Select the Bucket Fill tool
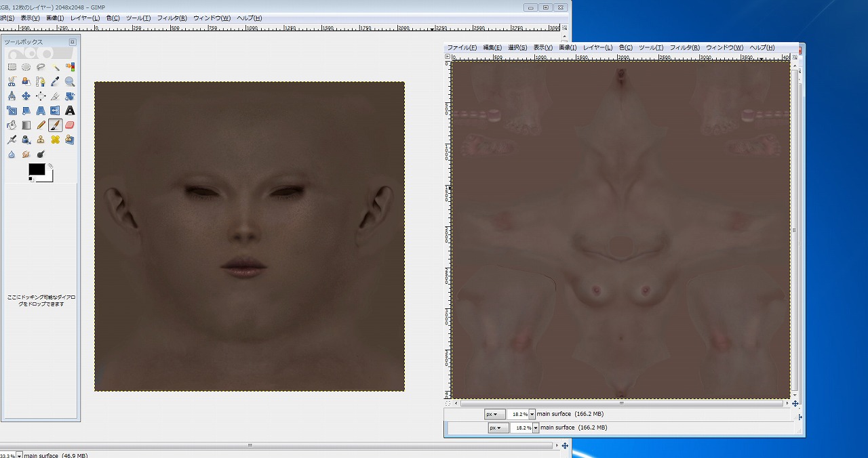Image resolution: width=868 pixels, height=458 pixels. click(12, 125)
